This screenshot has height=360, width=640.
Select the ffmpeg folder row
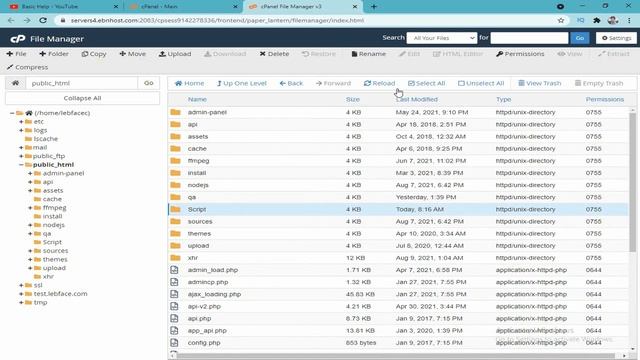coord(398,160)
